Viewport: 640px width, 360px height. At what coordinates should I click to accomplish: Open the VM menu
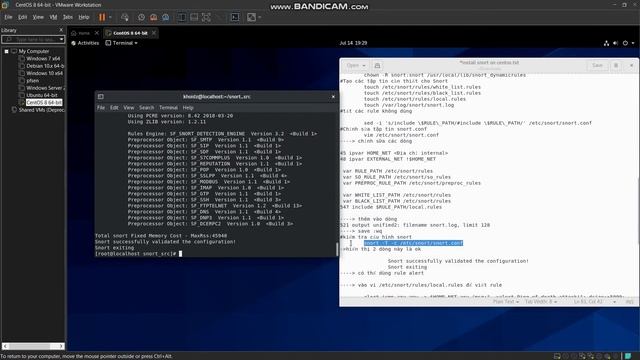pos(53,17)
